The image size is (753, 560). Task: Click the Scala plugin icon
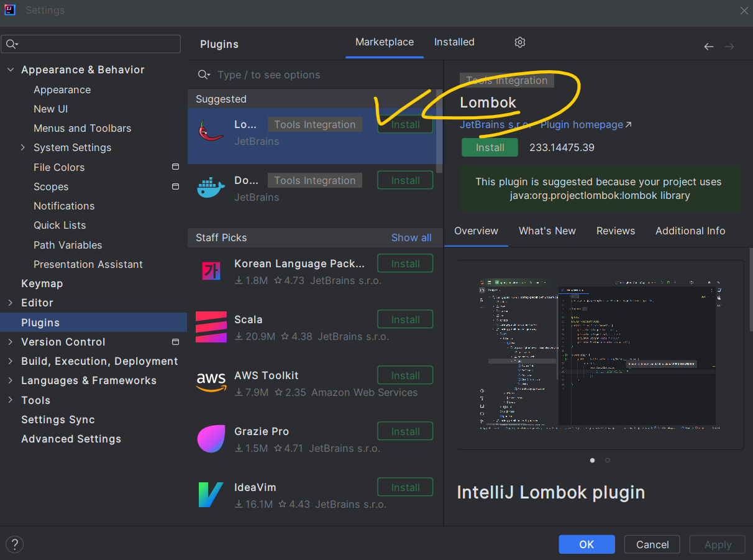(x=211, y=327)
